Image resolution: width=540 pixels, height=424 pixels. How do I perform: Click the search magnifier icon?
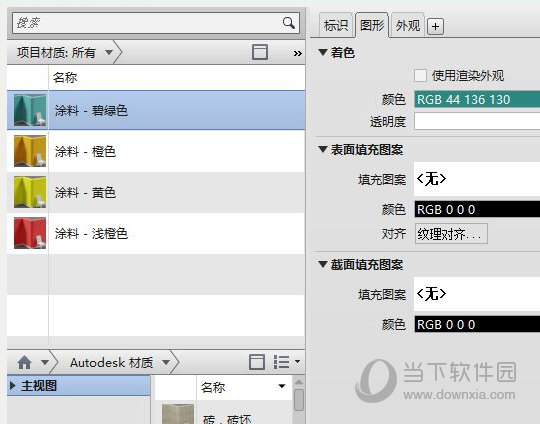coord(289,23)
